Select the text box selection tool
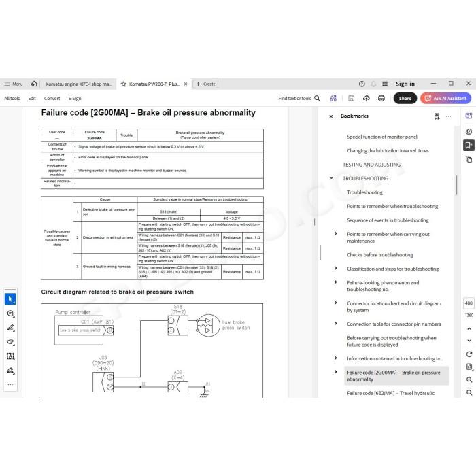476x476 pixels. point(10,356)
